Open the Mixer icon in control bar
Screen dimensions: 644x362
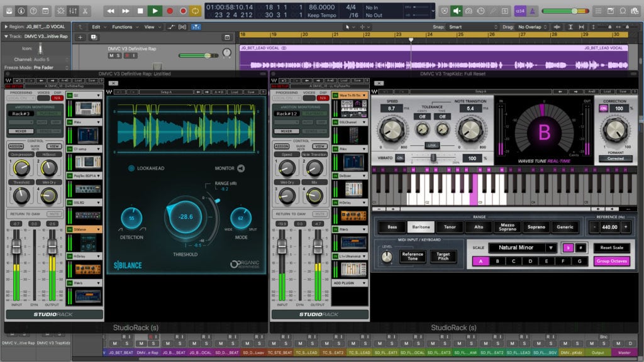[x=73, y=11]
